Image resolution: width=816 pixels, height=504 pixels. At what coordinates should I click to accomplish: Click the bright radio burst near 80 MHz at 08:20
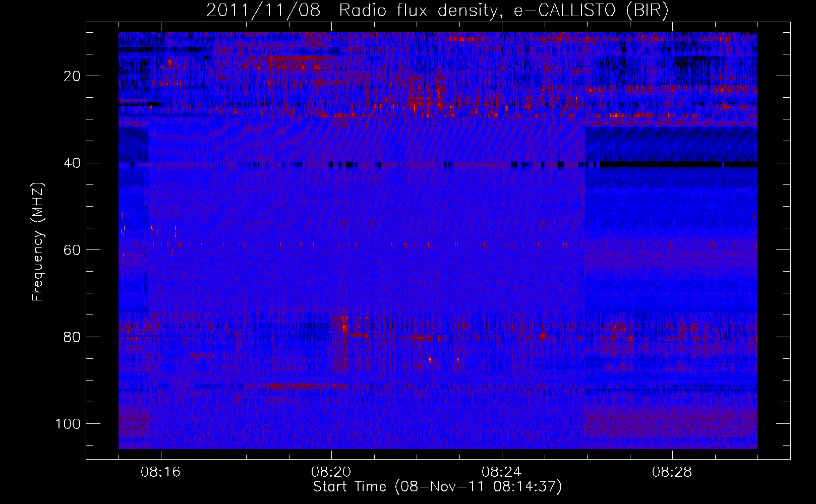(x=345, y=325)
